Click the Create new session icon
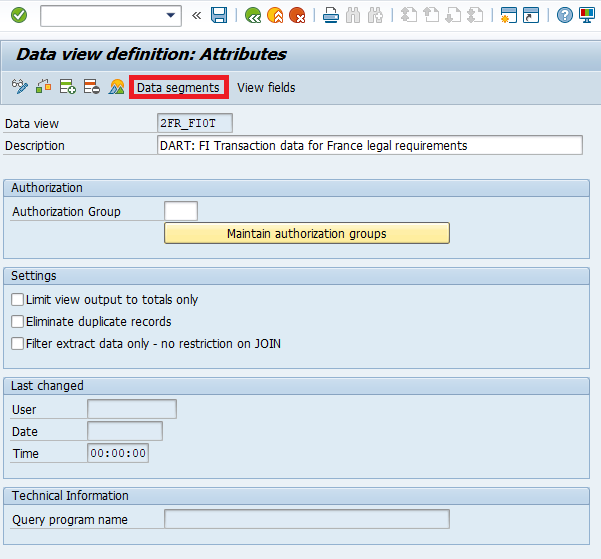This screenshot has width=601, height=559. pyautogui.click(x=509, y=15)
